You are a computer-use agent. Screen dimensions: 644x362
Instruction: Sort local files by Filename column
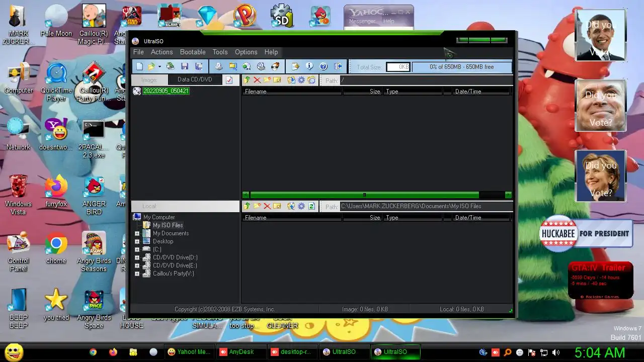click(292, 218)
